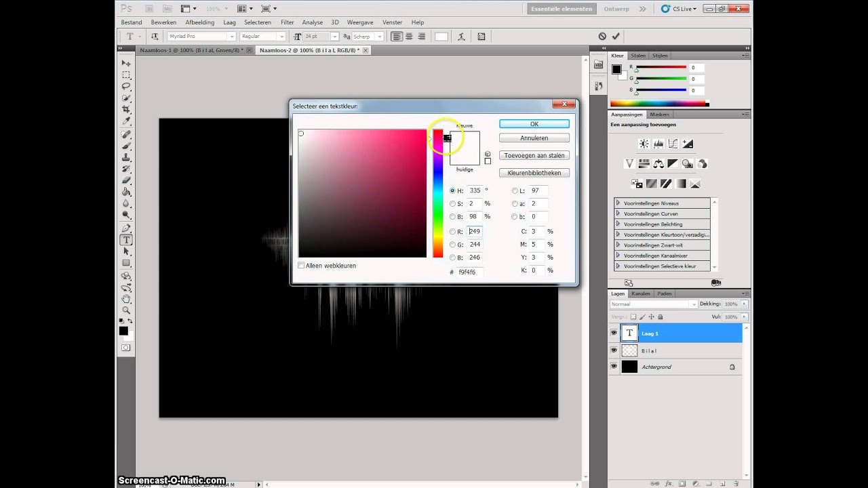Select the Zoom tool
Viewport: 868px width, 488px height.
[126, 310]
